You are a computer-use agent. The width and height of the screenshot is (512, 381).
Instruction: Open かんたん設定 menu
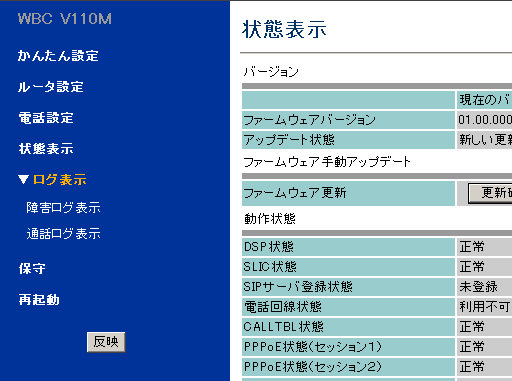58,56
